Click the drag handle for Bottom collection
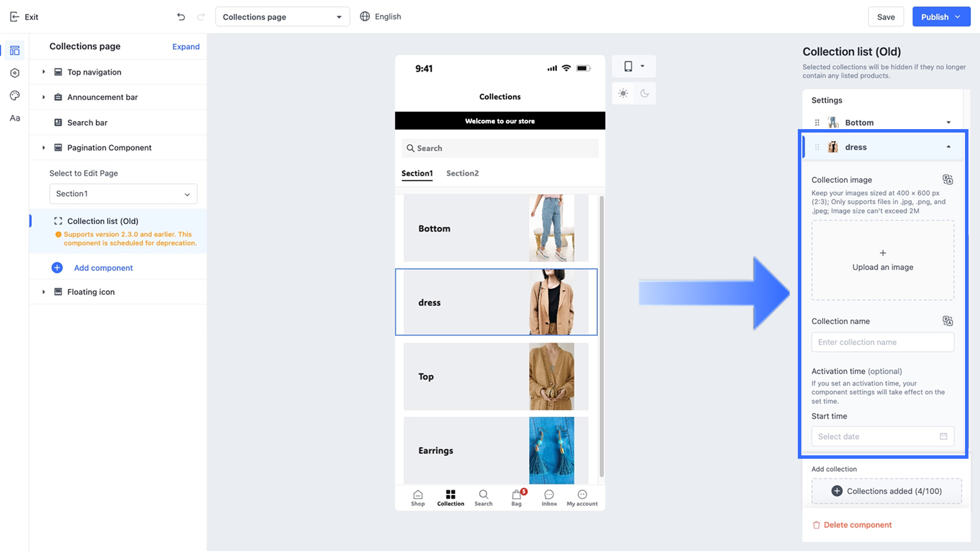The image size is (980, 551). (x=817, y=122)
